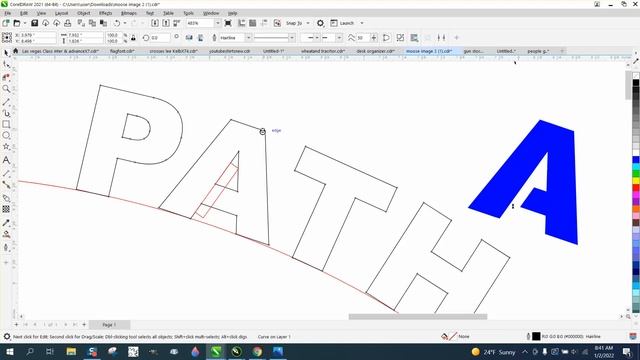The height and width of the screenshot is (360, 640).
Task: Expand the Snap To dropdown
Action: (x=308, y=23)
